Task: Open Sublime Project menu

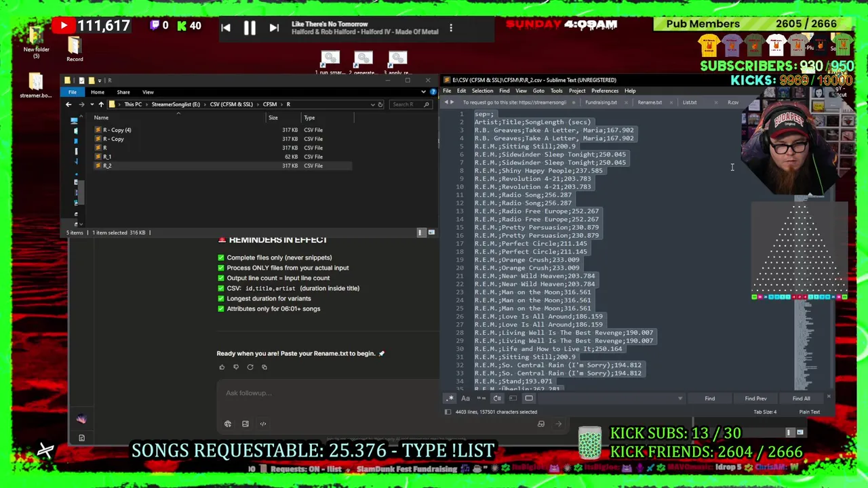Action: tap(577, 91)
